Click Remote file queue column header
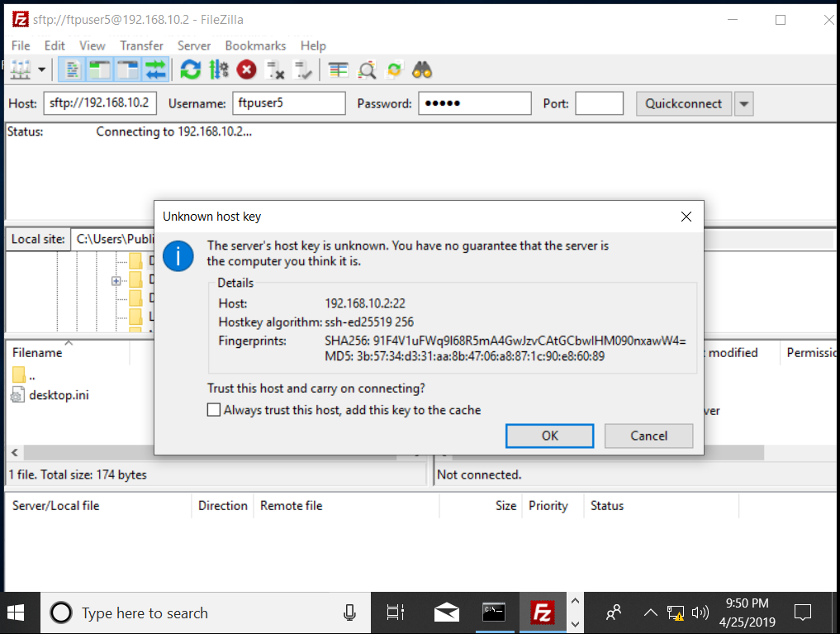 pyautogui.click(x=292, y=505)
